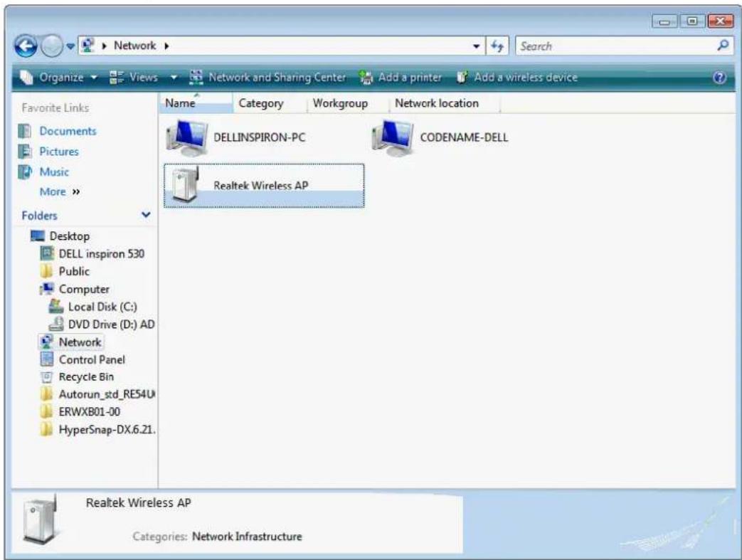Select Computer in the folder tree
This screenshot has height=560, width=742.
coord(84,289)
